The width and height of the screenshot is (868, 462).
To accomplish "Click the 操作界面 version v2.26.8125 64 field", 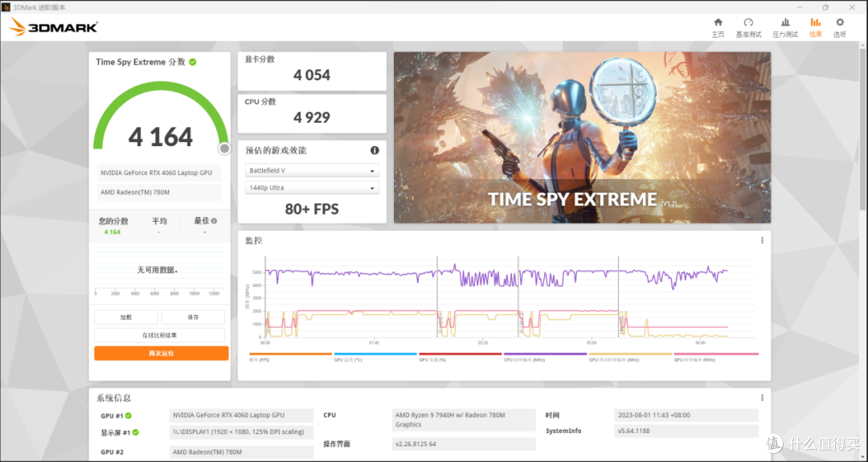I will [464, 444].
